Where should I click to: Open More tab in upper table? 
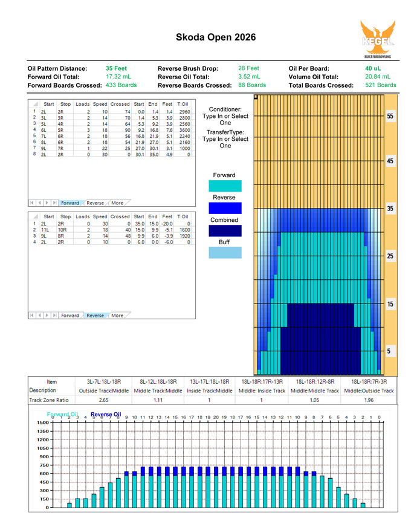tap(117, 203)
